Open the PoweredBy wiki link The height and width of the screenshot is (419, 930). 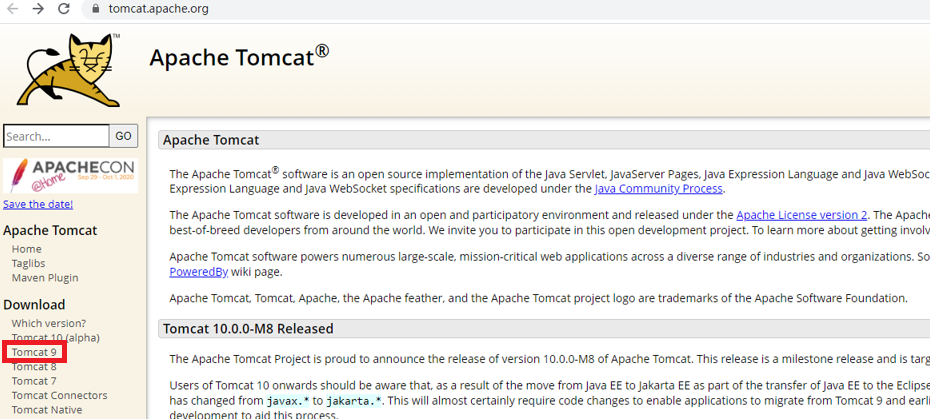pyautogui.click(x=198, y=272)
